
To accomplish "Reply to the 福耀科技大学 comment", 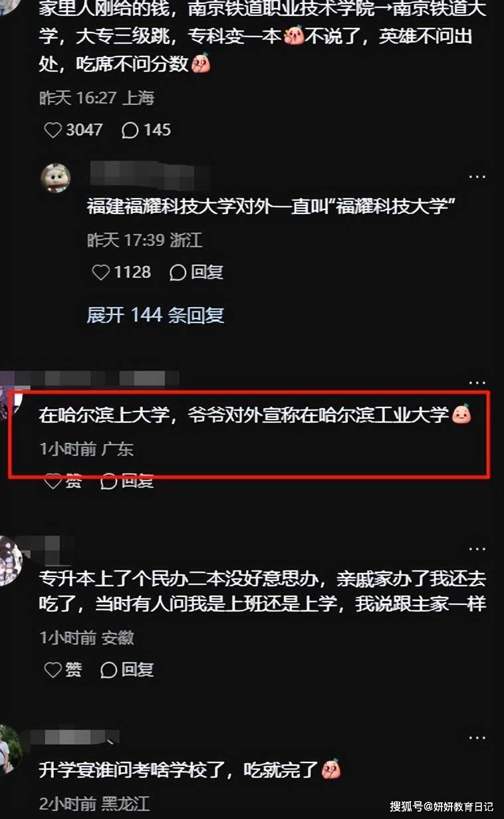I will [x=196, y=272].
